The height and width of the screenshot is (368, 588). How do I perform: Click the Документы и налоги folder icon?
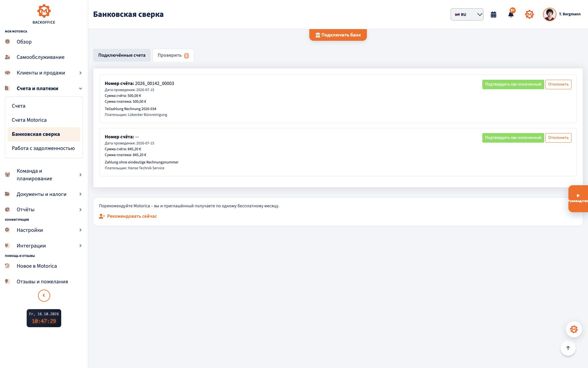(8, 194)
